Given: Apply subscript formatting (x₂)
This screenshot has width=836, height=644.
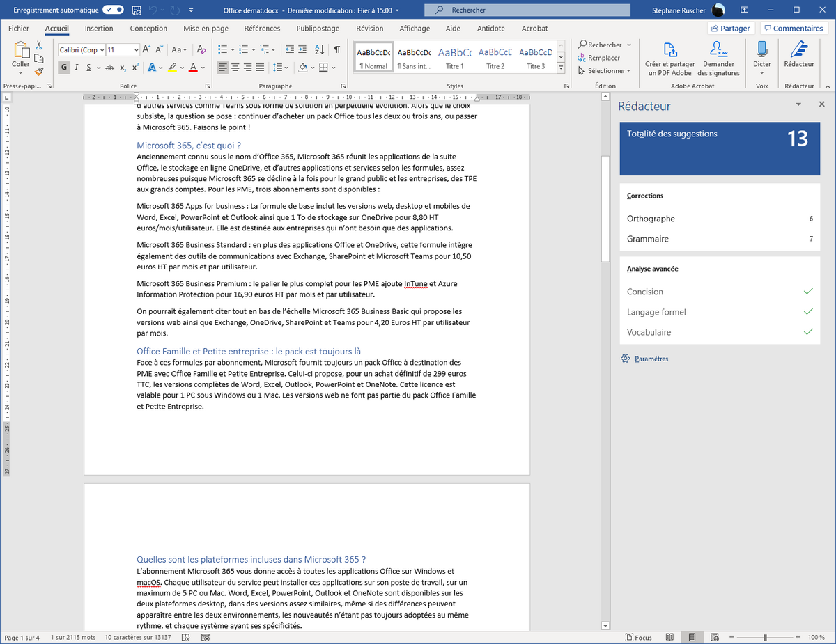Looking at the screenshot, I should coord(123,68).
